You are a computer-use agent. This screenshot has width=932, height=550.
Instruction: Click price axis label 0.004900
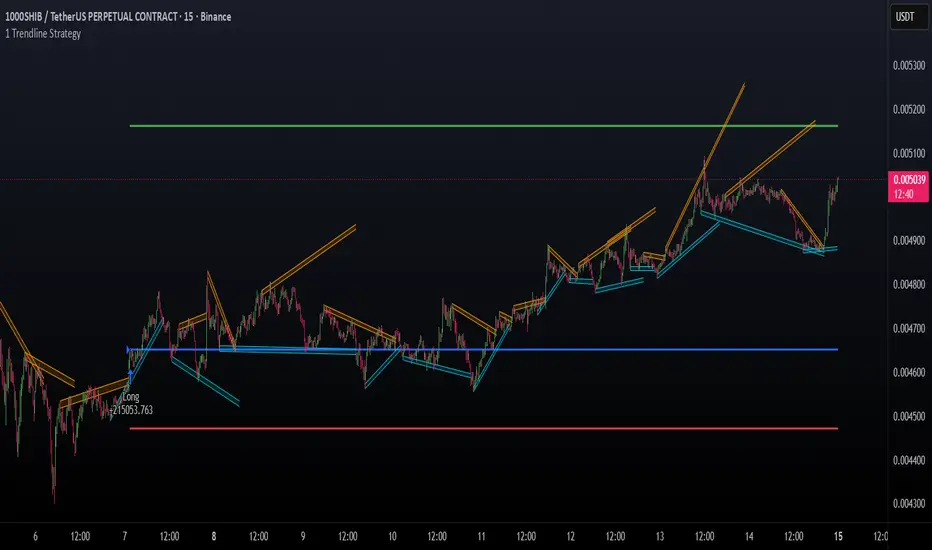[x=909, y=241]
